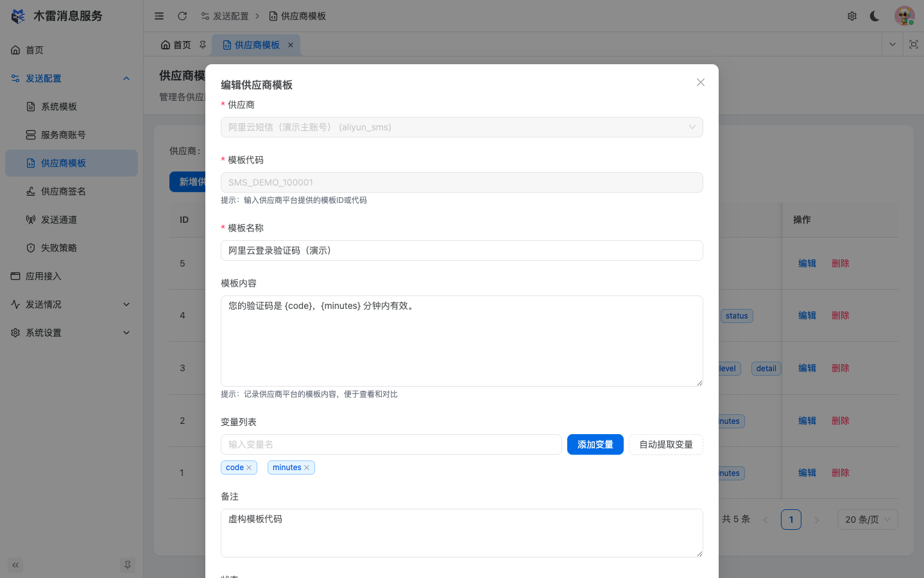
Task: Collapse the sidebar menu with hamburger icon
Action: [159, 16]
